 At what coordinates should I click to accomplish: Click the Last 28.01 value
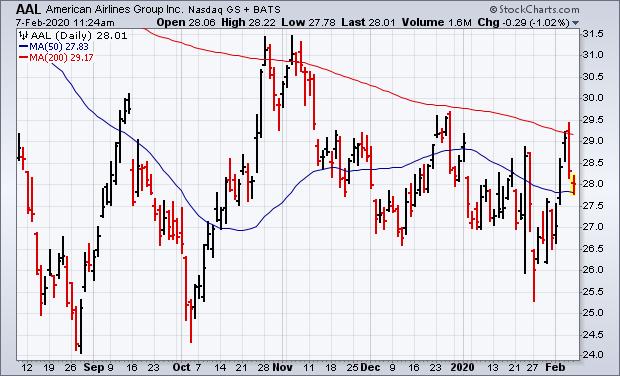click(368, 23)
